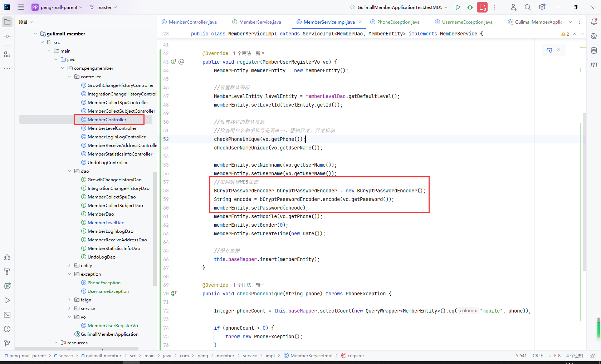Toggle read-only lock icon in status bar
The image size is (601, 364).
(x=592, y=356)
